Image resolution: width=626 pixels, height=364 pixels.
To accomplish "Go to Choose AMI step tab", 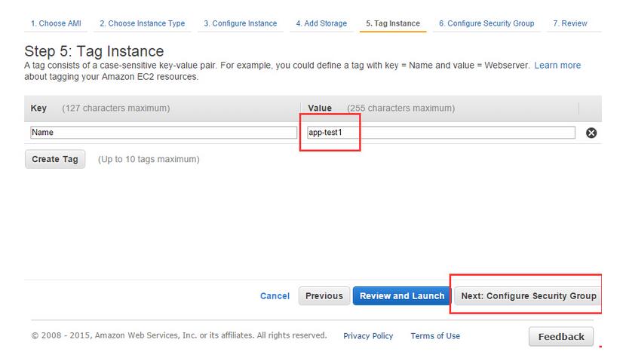I will point(56,23).
